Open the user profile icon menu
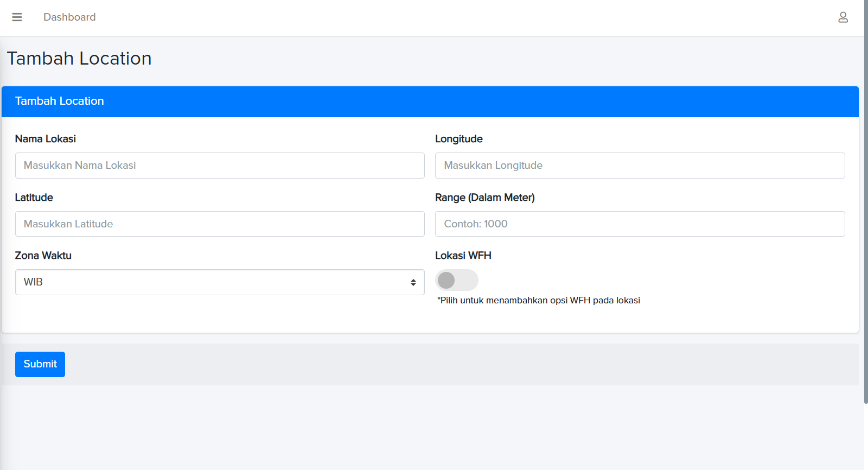The width and height of the screenshot is (868, 470). (843, 17)
